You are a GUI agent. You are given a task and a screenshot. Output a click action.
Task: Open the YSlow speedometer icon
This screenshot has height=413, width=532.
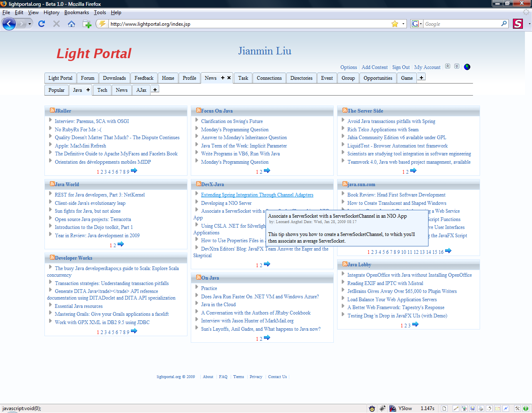click(x=392, y=408)
